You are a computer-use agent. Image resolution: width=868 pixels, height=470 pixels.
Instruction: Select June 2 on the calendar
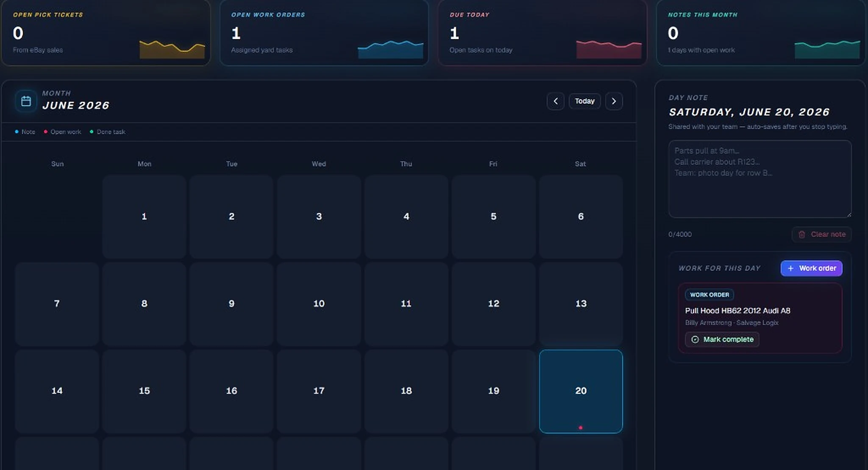coord(231,216)
